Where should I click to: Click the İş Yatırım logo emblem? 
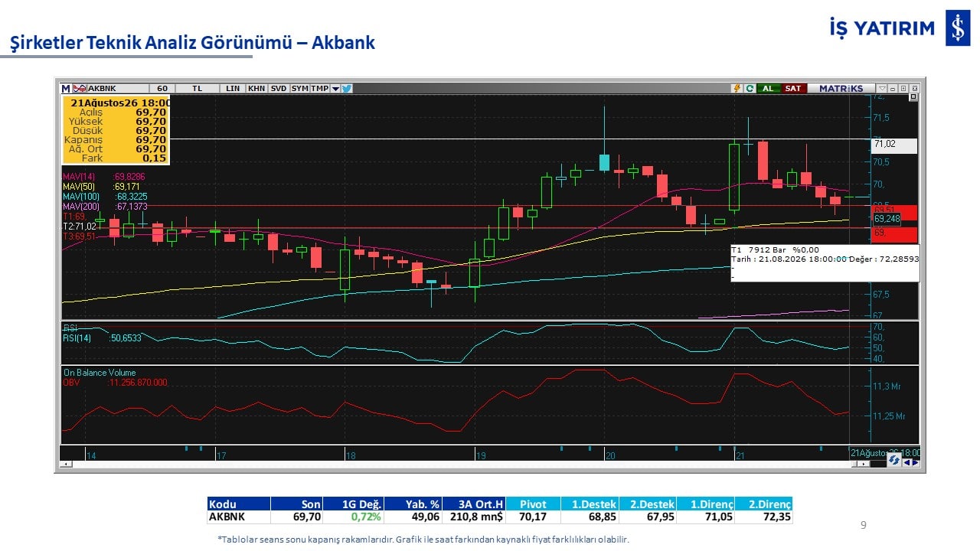(958, 28)
